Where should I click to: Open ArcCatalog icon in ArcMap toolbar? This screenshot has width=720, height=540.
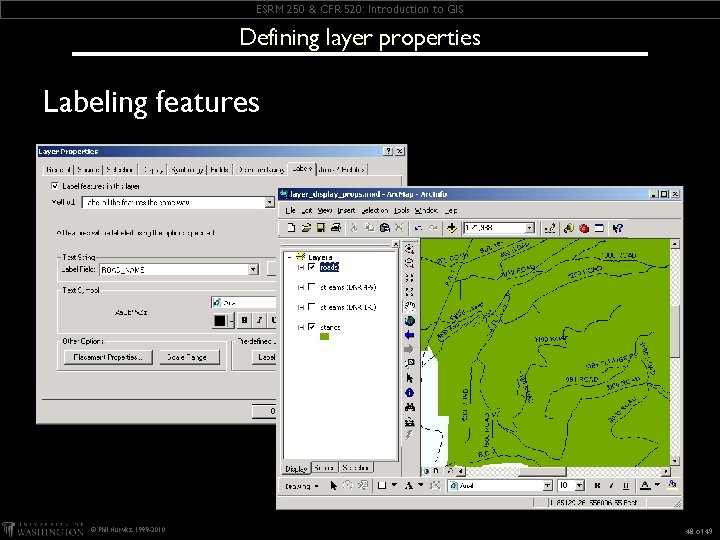coord(569,228)
